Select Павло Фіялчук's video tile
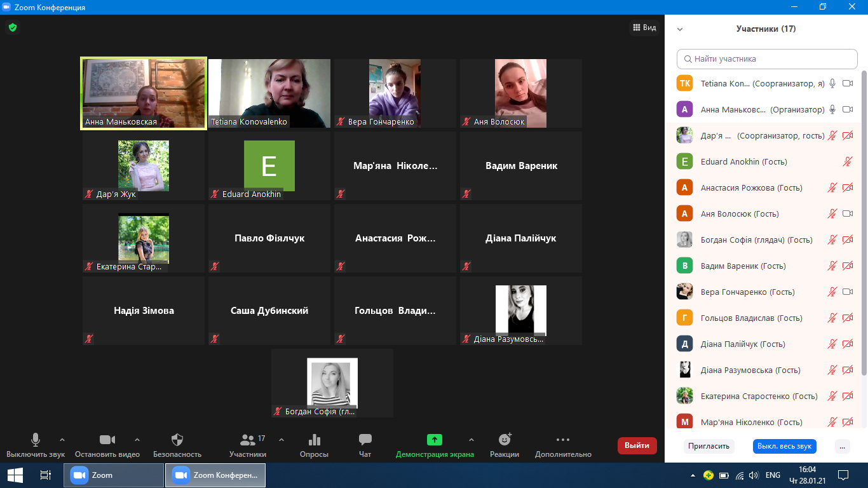This screenshot has width=868, height=488. click(x=269, y=238)
